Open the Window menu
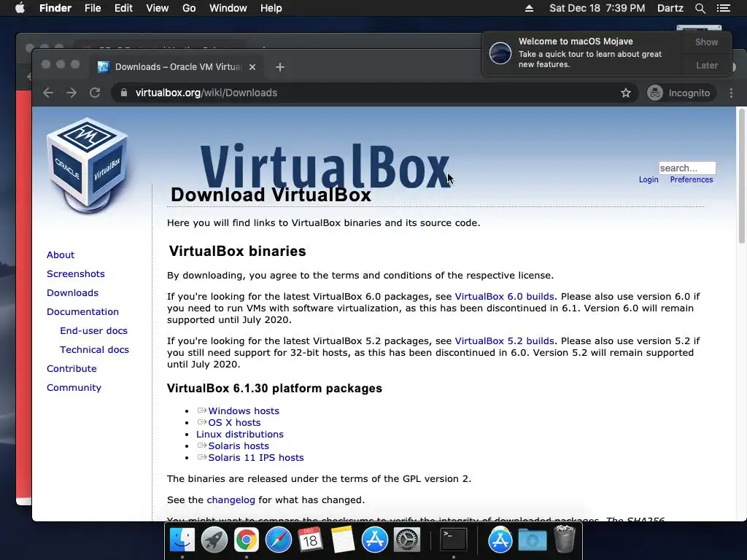 [228, 8]
